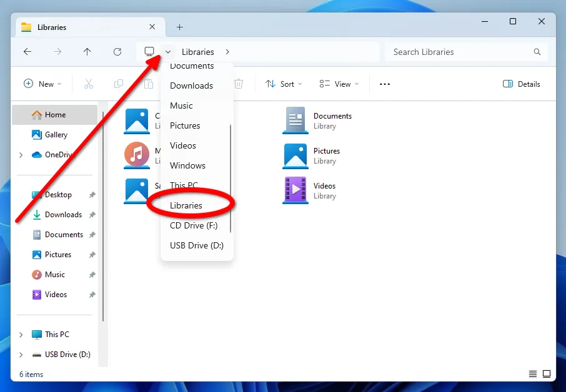Open the See more ellipsis menu
The image size is (566, 392).
point(384,84)
